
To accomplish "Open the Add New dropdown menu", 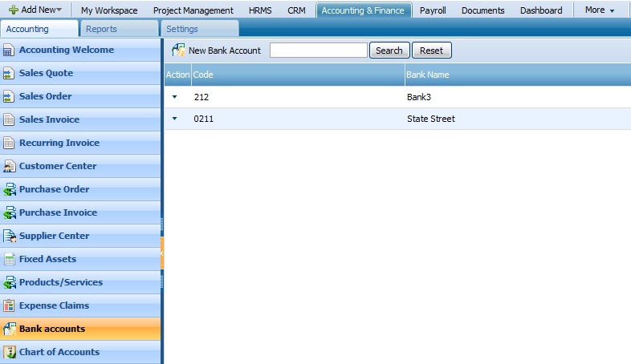I will click(35, 10).
